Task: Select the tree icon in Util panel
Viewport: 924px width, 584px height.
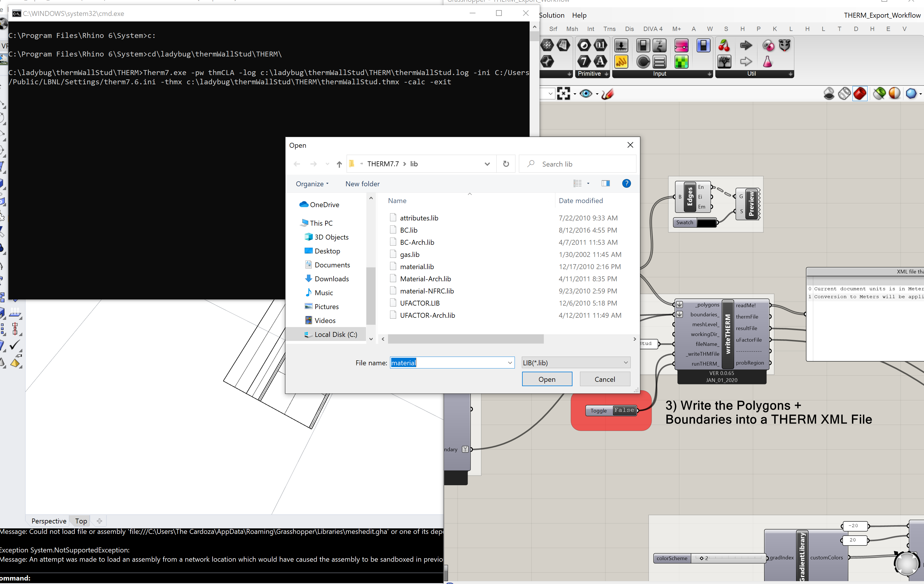Action: (x=724, y=61)
